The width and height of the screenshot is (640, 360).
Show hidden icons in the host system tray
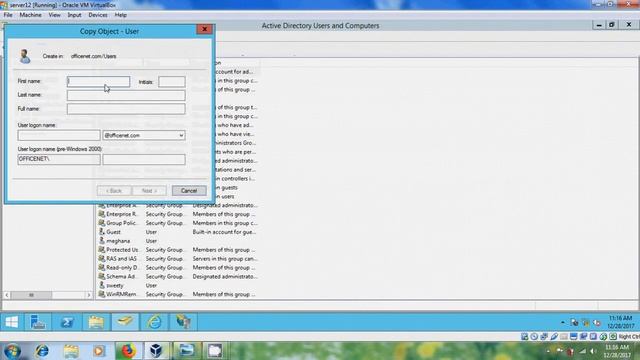coord(548,351)
